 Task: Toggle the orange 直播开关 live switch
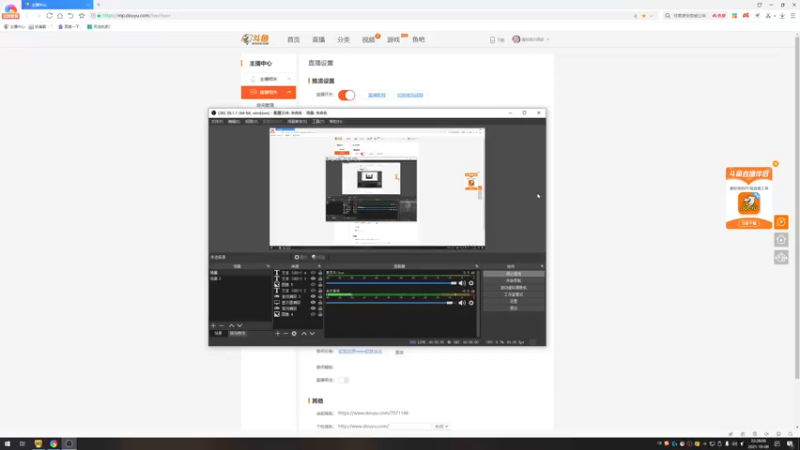(346, 95)
